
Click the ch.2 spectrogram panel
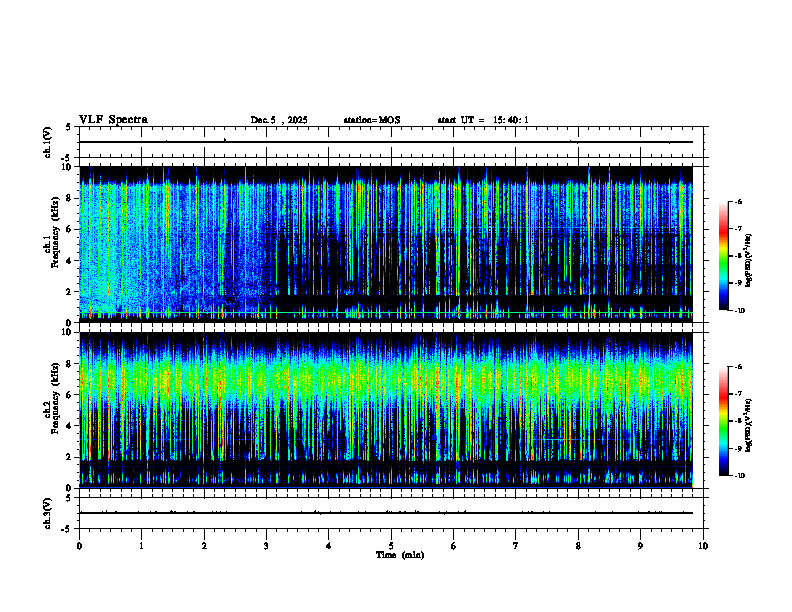coord(386,410)
